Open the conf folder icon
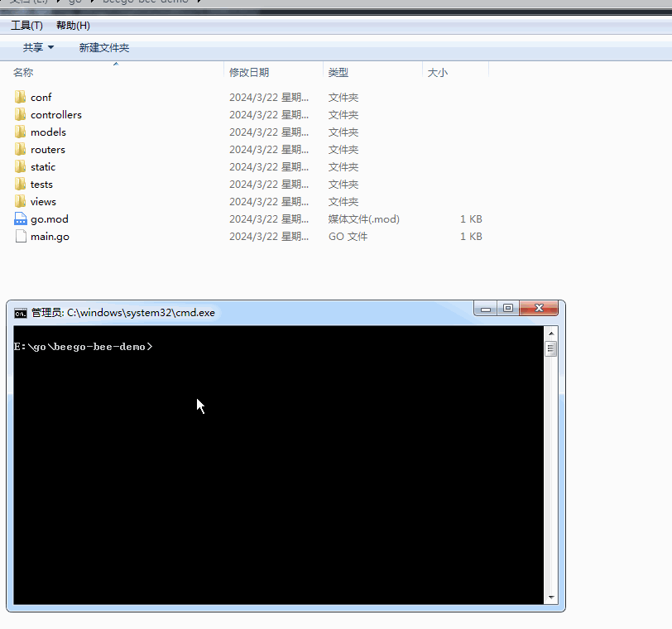This screenshot has height=629, width=672. [20, 97]
